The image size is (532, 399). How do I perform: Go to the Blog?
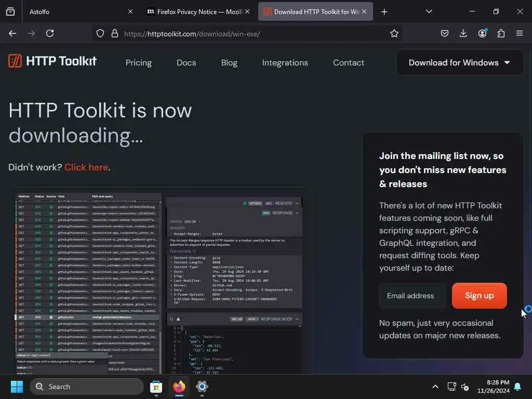pos(229,63)
